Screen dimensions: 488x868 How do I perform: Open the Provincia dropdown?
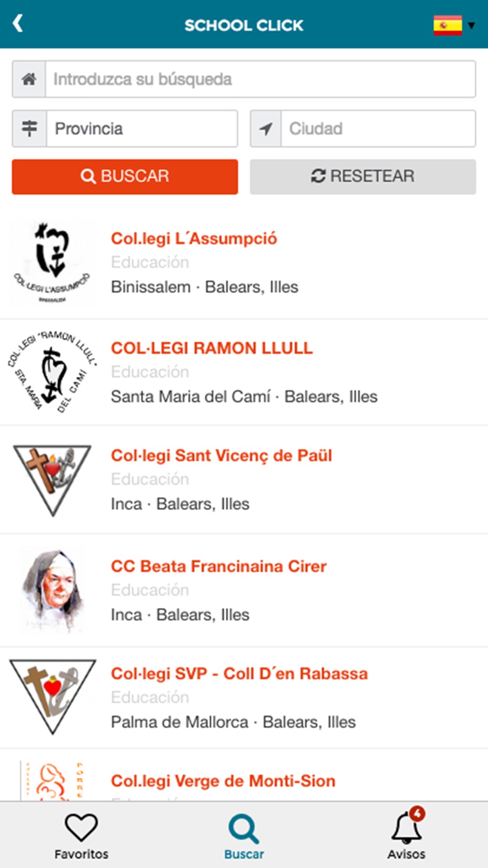pos(142,129)
